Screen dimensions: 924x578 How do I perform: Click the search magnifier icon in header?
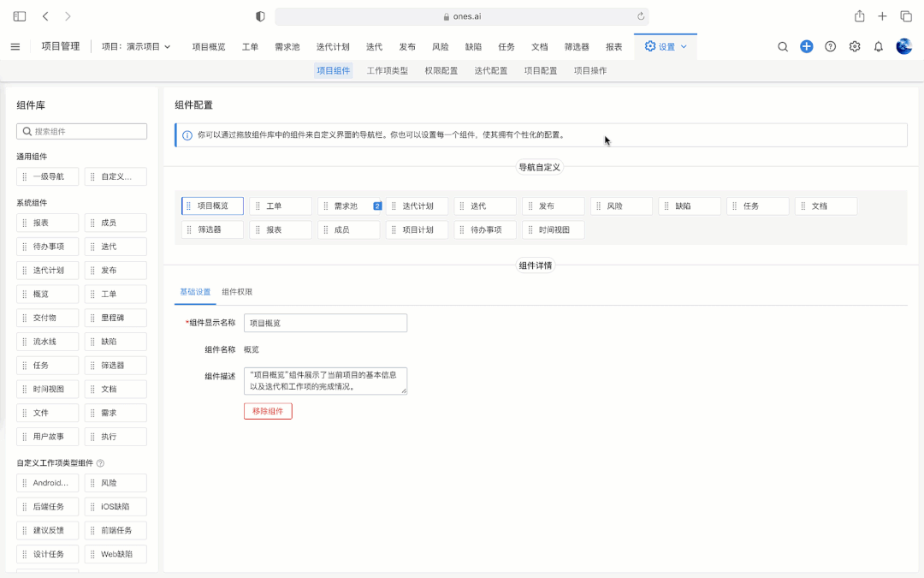(783, 47)
